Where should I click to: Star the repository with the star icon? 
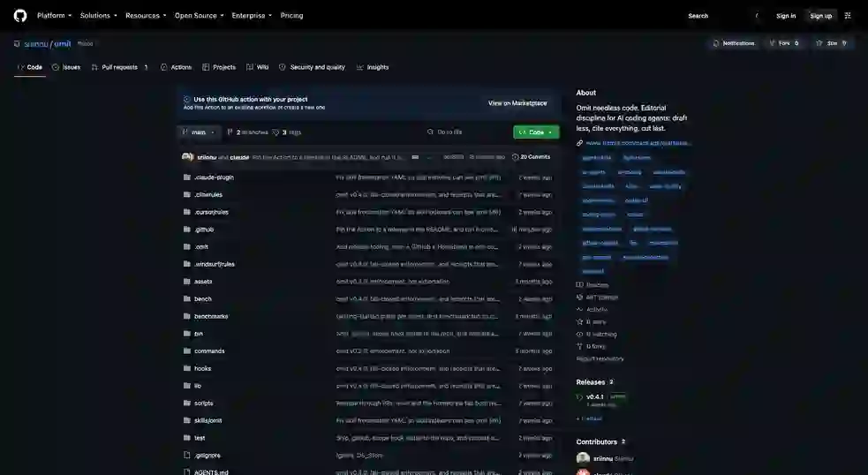pyautogui.click(x=819, y=43)
